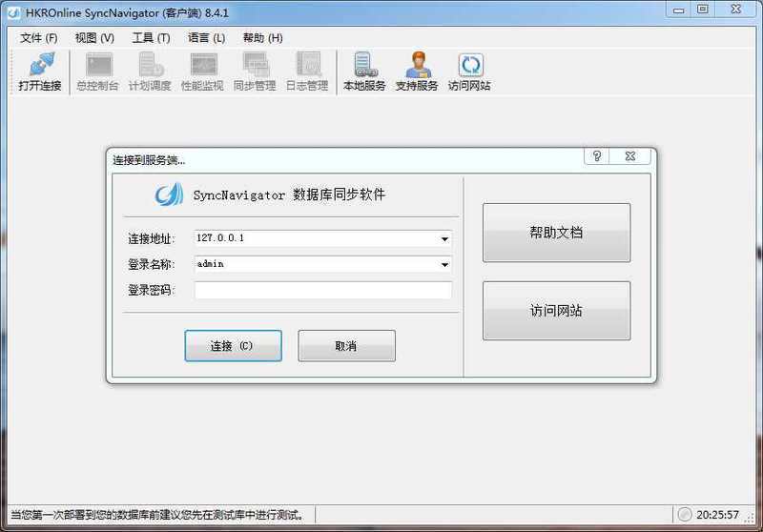
Task: Expand the 连接地址 dropdown arrow
Action: tap(444, 238)
